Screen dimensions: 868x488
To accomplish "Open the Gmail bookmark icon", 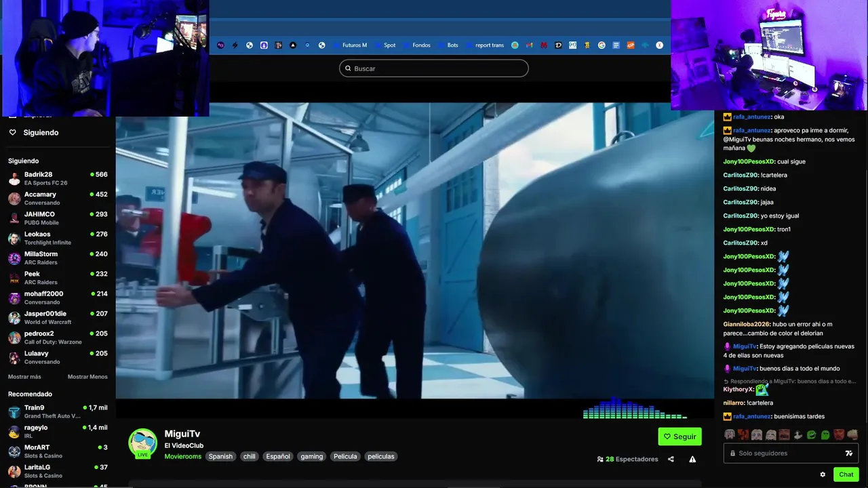I will (x=530, y=45).
